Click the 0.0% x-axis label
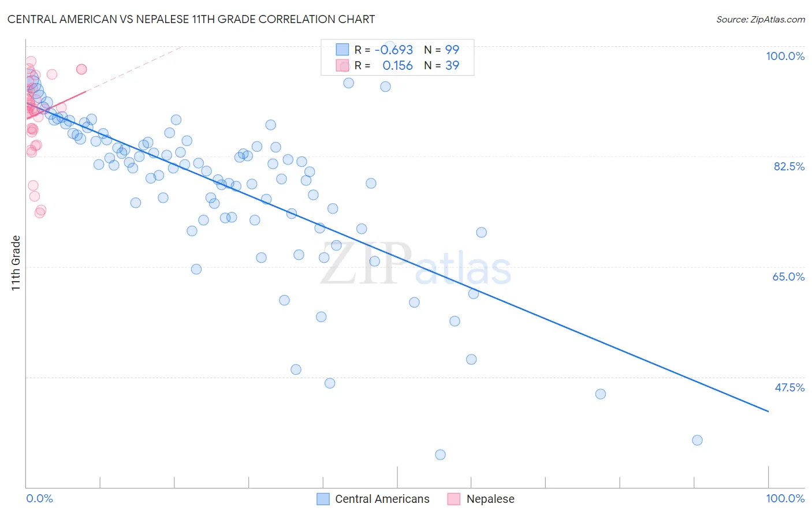 pos(39,498)
